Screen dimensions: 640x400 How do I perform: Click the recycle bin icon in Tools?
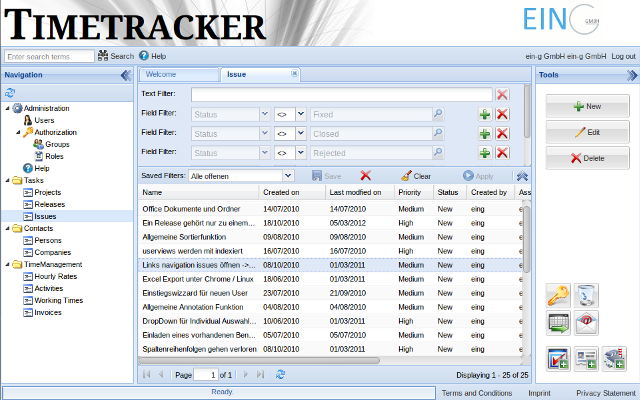pyautogui.click(x=587, y=295)
